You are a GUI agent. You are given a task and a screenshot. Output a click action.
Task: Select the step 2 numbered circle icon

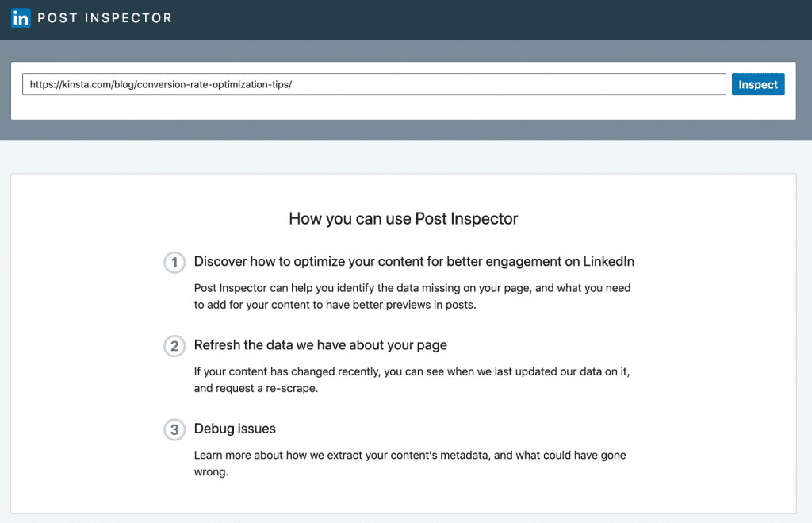(174, 346)
